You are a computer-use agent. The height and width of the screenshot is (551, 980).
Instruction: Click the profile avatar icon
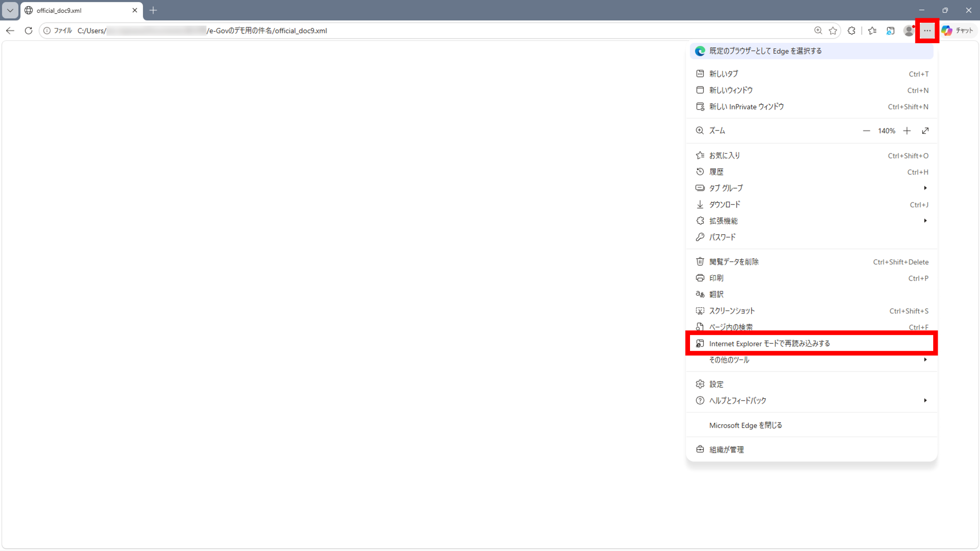pos(909,31)
